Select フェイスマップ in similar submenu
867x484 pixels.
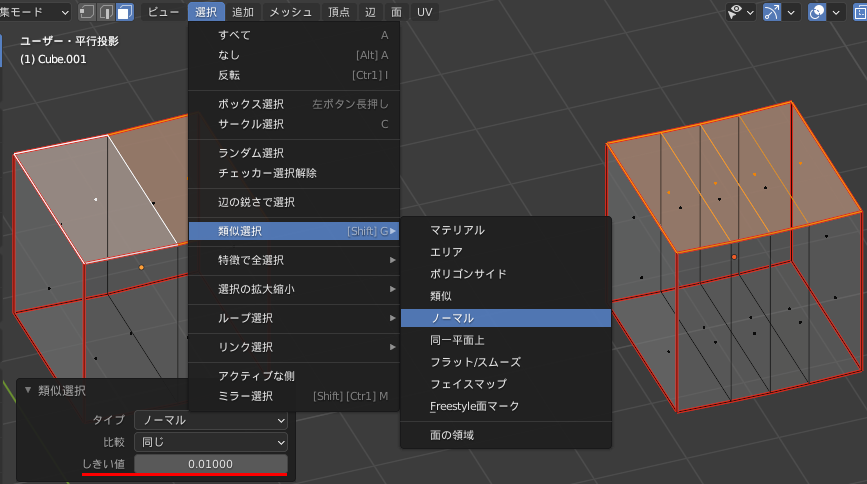[506, 384]
